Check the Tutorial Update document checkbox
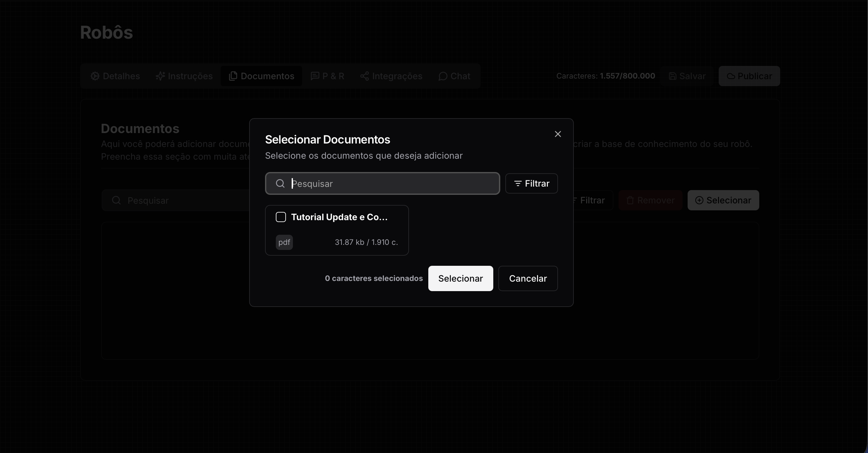The width and height of the screenshot is (868, 453). click(x=281, y=217)
